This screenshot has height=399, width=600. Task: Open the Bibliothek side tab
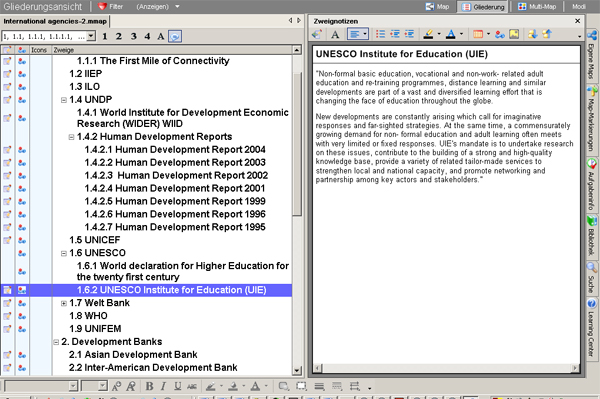(x=592, y=236)
